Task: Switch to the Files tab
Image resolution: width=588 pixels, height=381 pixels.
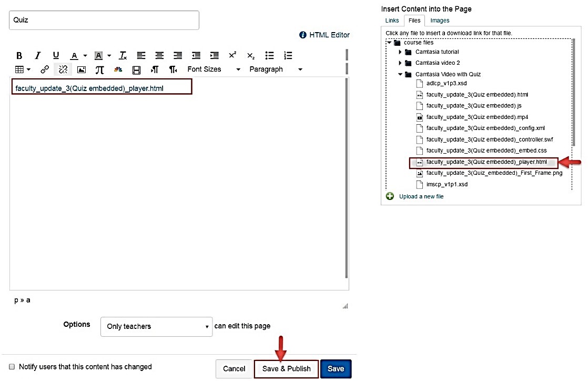Action: point(414,21)
